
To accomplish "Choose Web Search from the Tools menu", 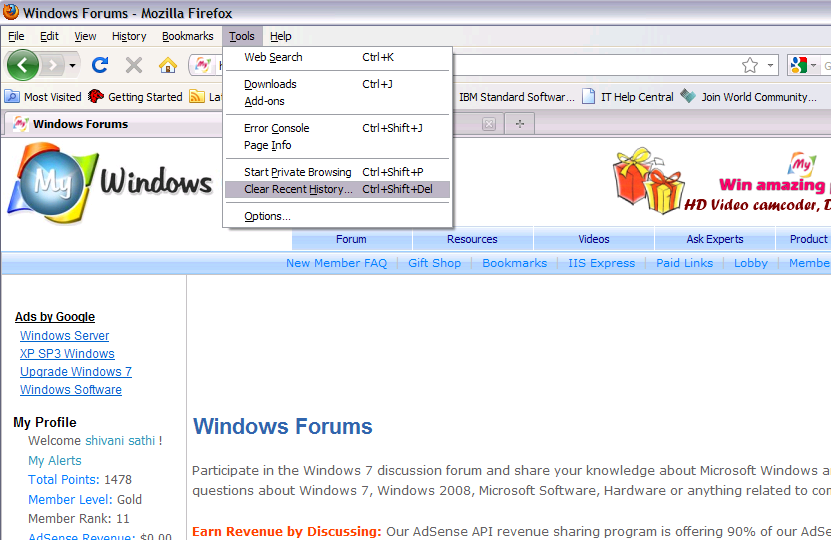I will (x=338, y=57).
